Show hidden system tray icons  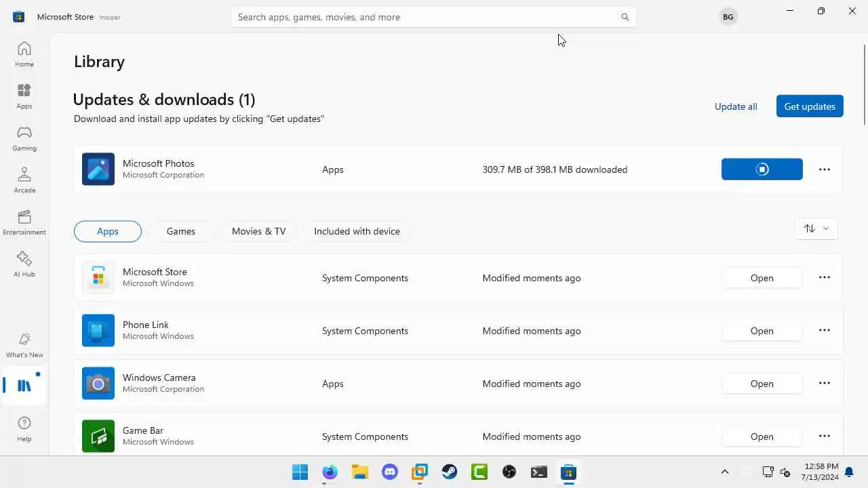click(x=724, y=472)
